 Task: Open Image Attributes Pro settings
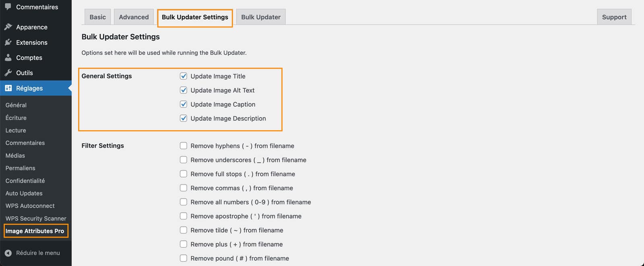click(x=35, y=231)
